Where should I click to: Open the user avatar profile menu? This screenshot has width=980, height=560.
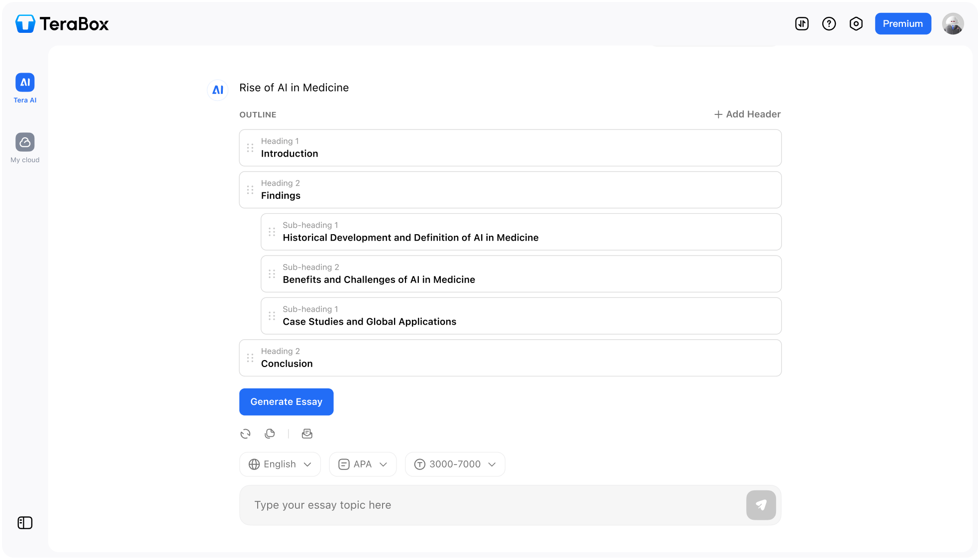(x=953, y=24)
